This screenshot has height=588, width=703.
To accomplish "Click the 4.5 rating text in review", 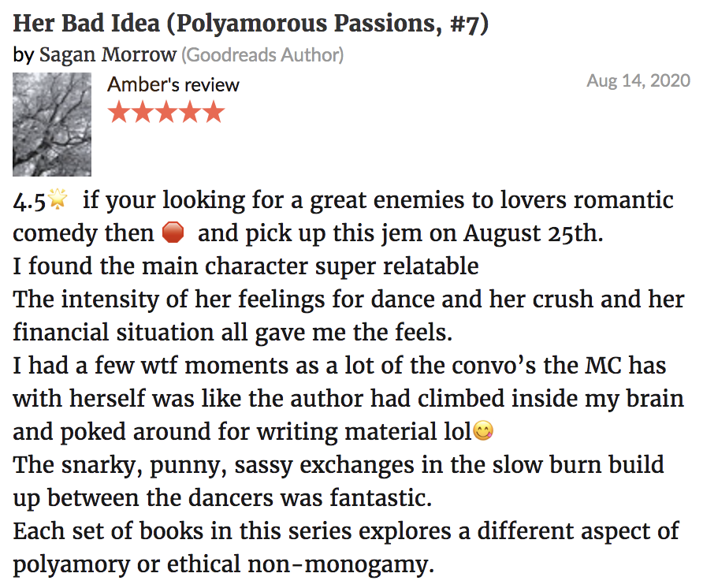I will [x=29, y=200].
